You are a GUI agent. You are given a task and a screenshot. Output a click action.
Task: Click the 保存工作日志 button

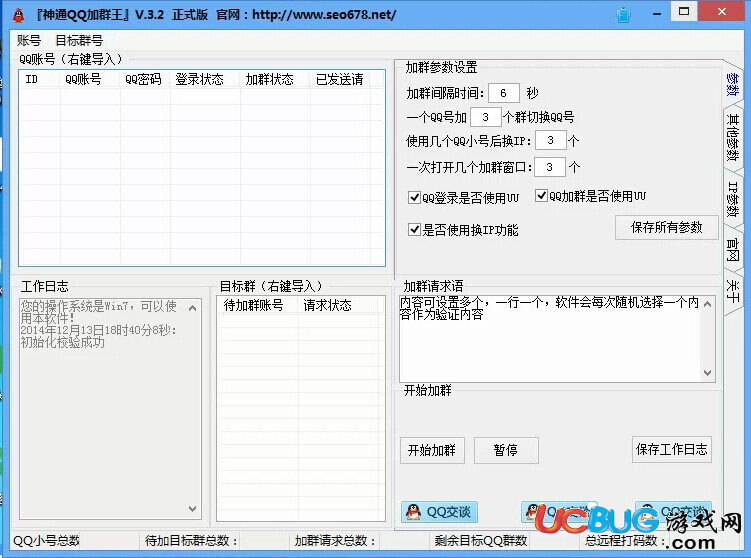click(671, 449)
